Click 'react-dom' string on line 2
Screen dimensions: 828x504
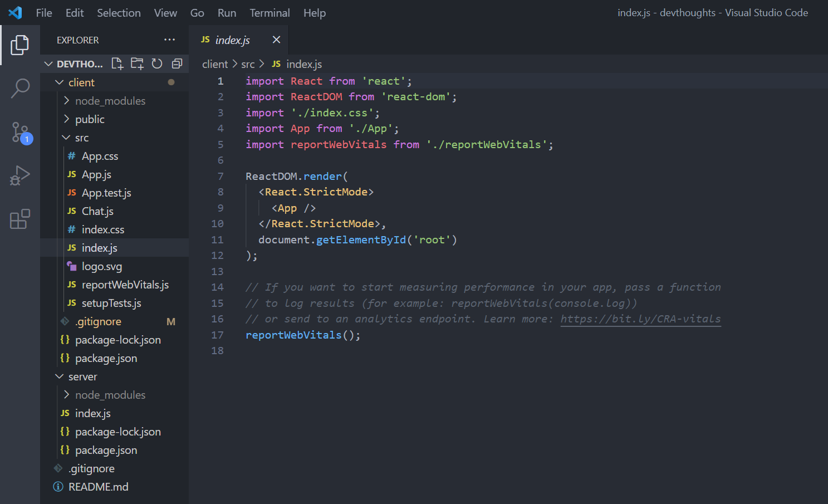coord(416,97)
